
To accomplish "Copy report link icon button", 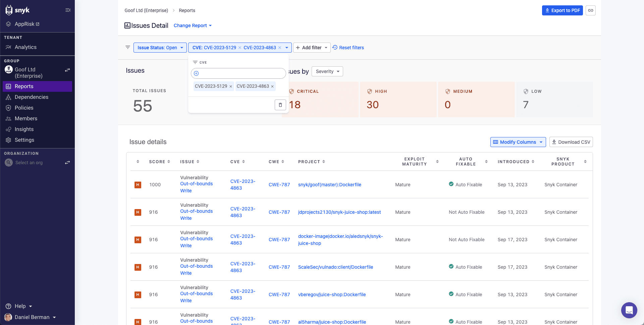I will [x=591, y=10].
